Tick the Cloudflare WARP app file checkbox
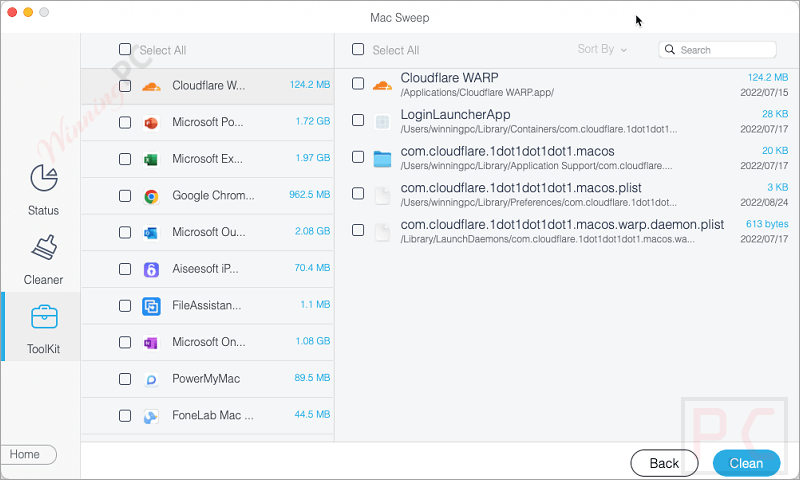The height and width of the screenshot is (480, 800). [x=358, y=83]
